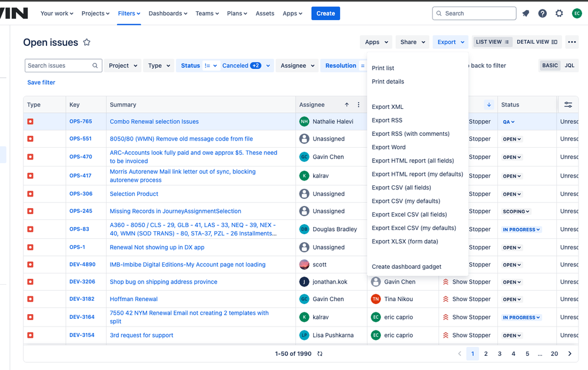Open the settings gear icon
The width and height of the screenshot is (588, 370).
coord(559,14)
